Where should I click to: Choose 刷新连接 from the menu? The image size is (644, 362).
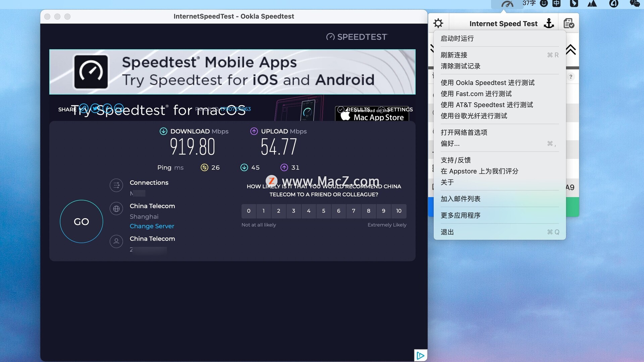(499, 55)
